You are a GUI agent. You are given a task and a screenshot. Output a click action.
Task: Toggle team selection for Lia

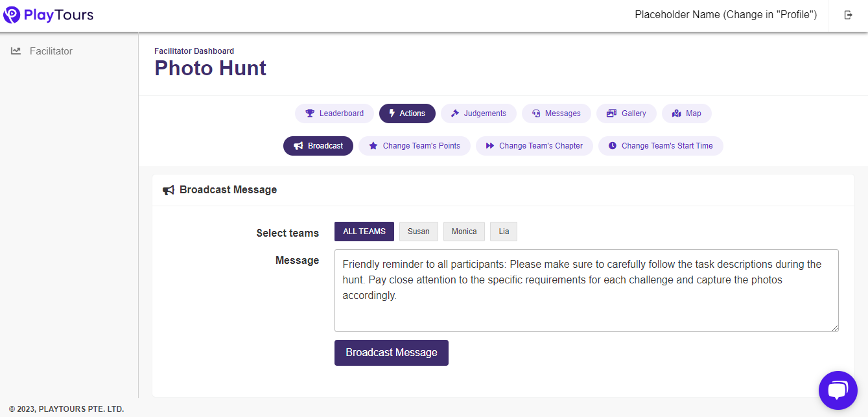(503, 232)
